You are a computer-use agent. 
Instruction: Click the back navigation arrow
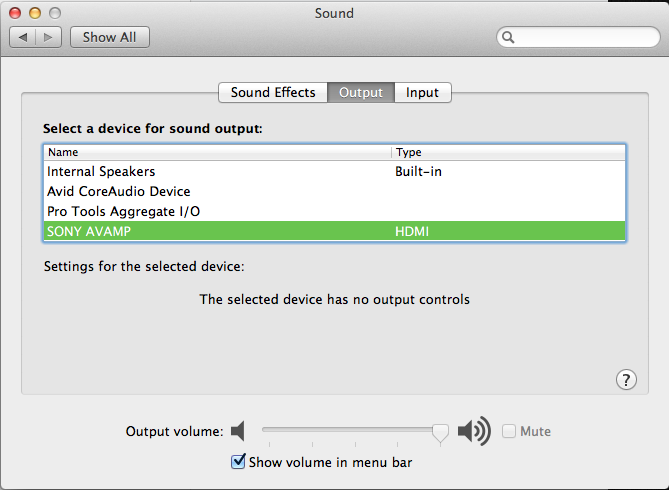(23, 37)
